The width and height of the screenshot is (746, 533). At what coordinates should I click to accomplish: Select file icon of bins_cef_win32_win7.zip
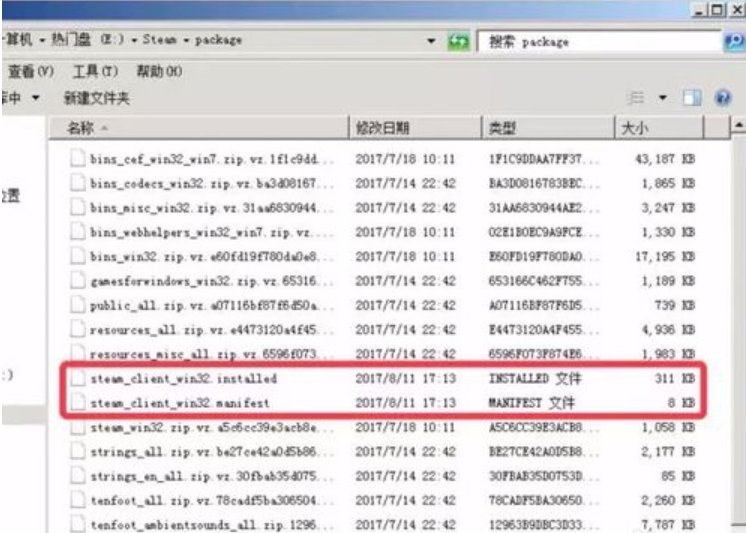78,158
